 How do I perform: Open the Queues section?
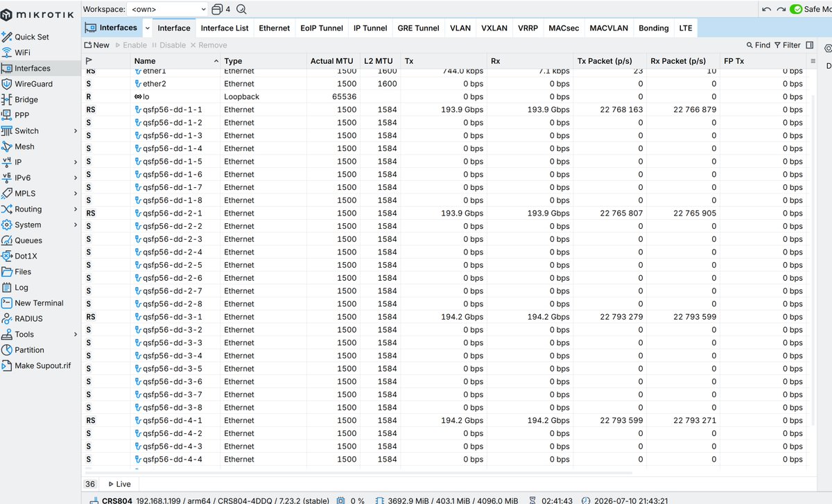28,241
